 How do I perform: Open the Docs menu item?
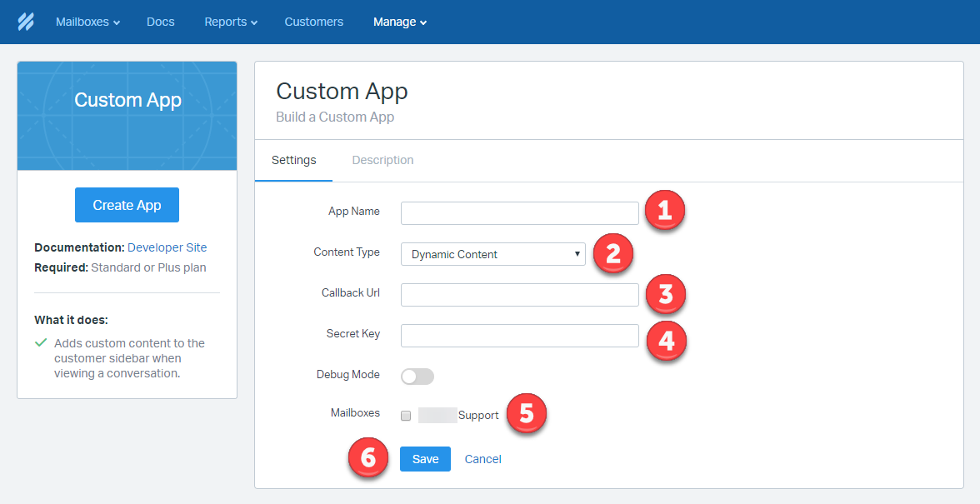tap(161, 22)
